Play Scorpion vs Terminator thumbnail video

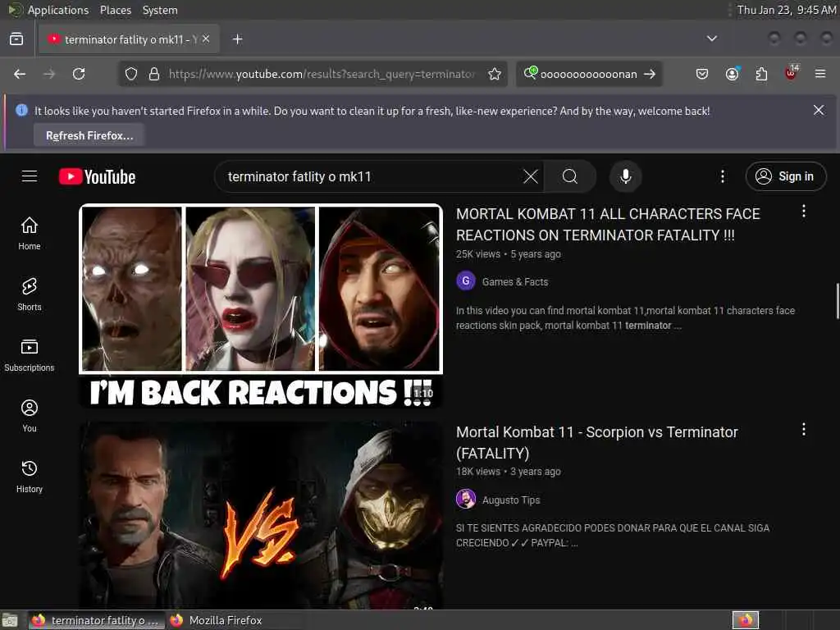261,515
